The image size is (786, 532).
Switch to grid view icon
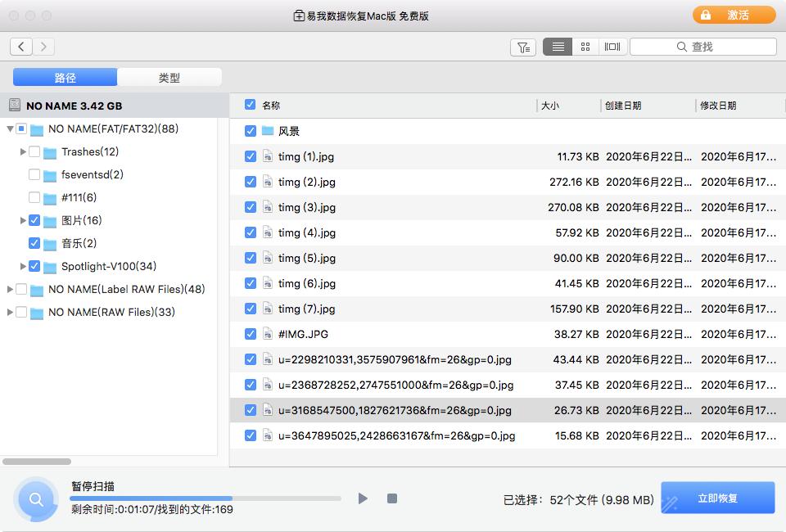(585, 47)
